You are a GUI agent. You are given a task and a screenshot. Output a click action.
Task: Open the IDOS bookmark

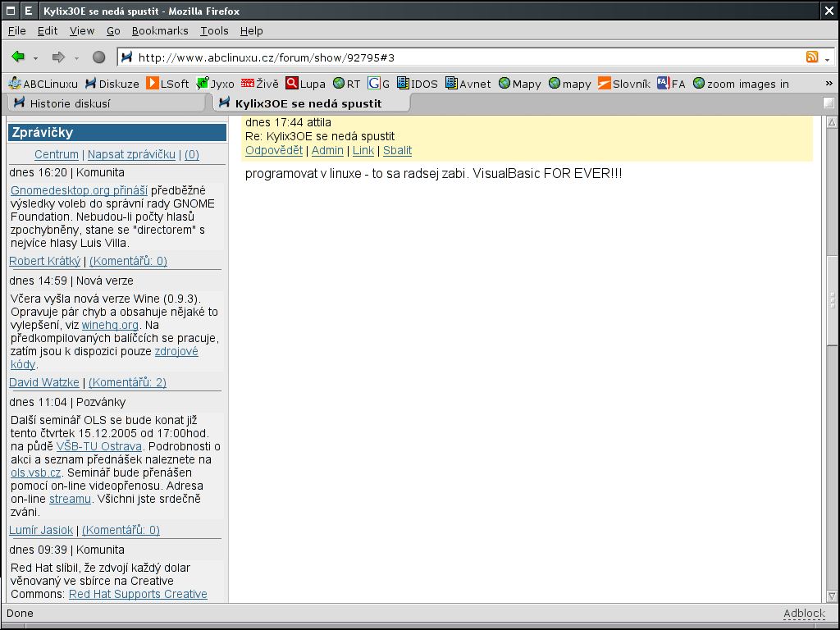[x=418, y=84]
